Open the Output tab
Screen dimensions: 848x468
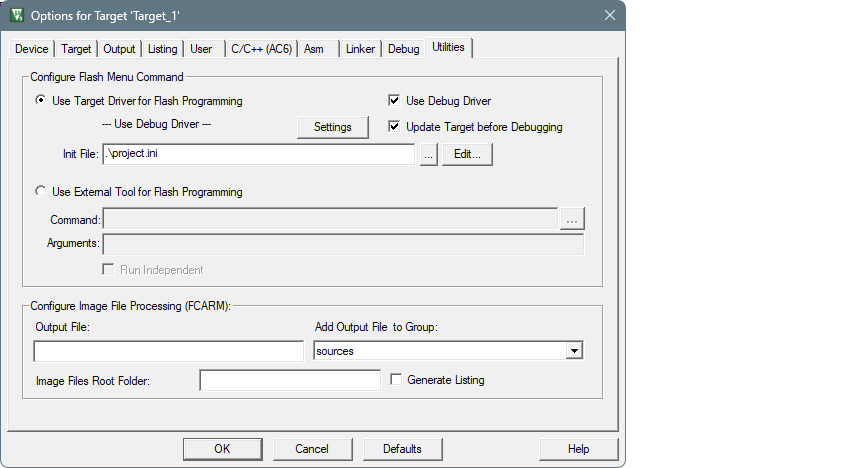[x=119, y=49]
